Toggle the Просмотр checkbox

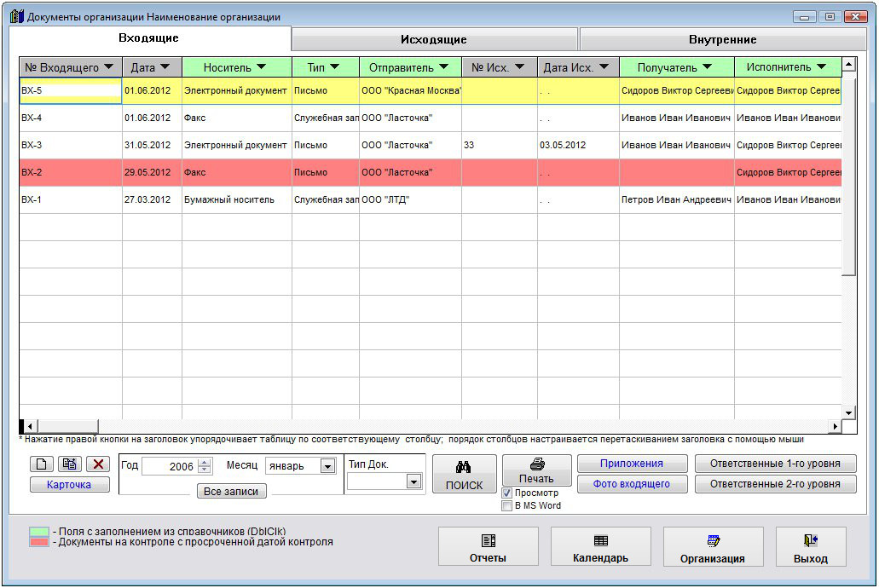507,493
